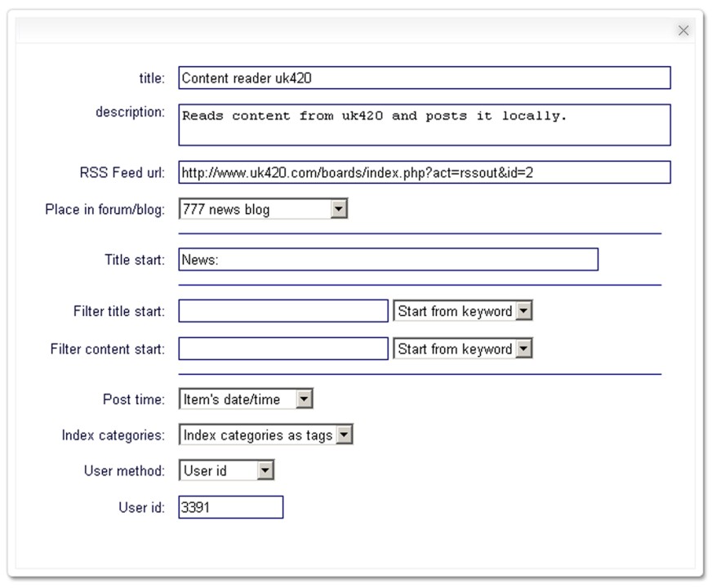This screenshot has width=712, height=588.
Task: Open the "Index categories as tags" dropdown
Action: point(265,435)
